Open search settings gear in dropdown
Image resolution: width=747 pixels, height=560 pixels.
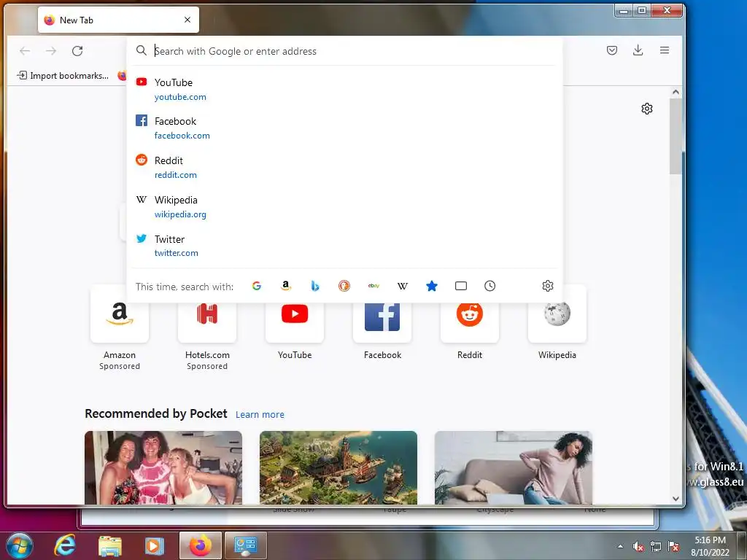[548, 286]
